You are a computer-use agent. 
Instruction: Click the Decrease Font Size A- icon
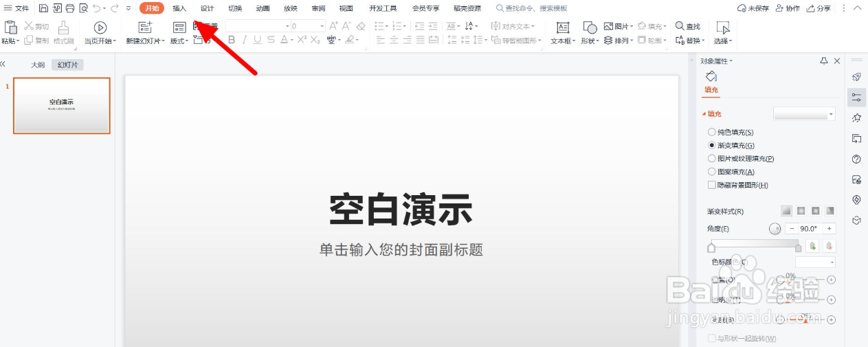click(347, 26)
